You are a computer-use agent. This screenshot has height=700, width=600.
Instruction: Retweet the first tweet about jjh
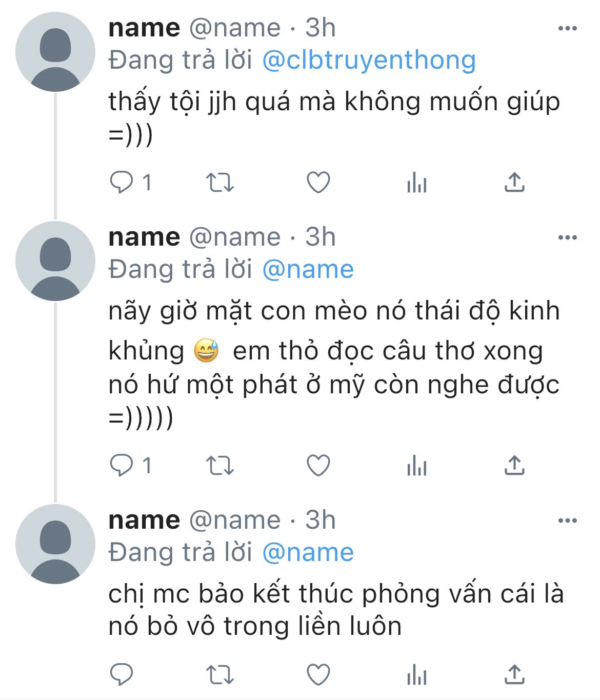click(219, 182)
